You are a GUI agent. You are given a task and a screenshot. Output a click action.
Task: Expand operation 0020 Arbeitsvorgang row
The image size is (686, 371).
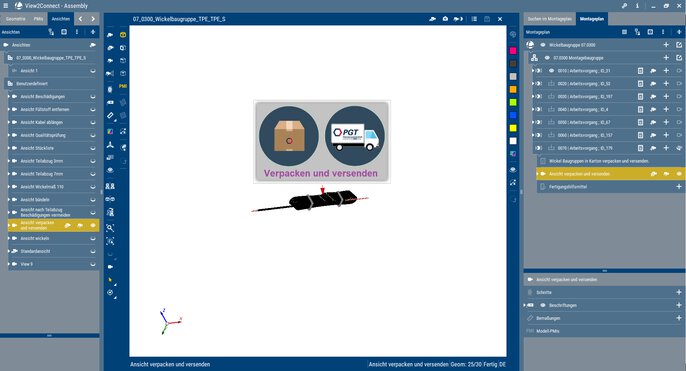point(533,84)
